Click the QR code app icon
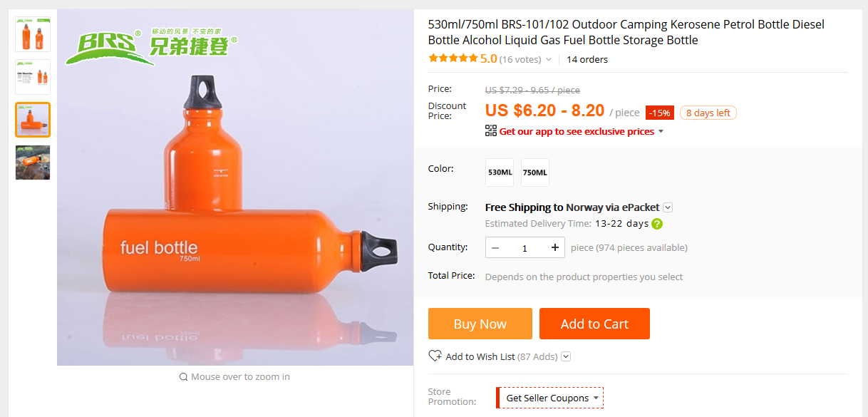The image size is (868, 417). click(490, 130)
